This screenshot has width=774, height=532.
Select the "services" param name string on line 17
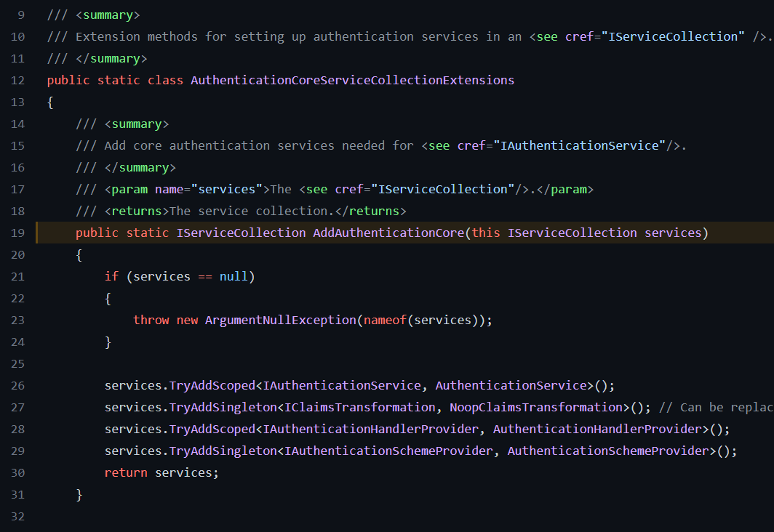pos(226,190)
